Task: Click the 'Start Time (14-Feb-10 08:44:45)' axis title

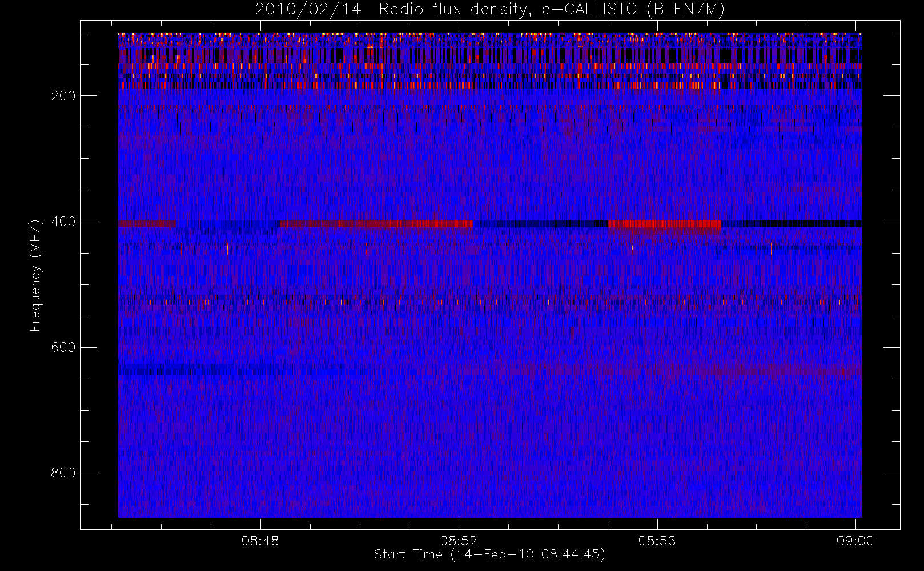Action: click(x=489, y=554)
